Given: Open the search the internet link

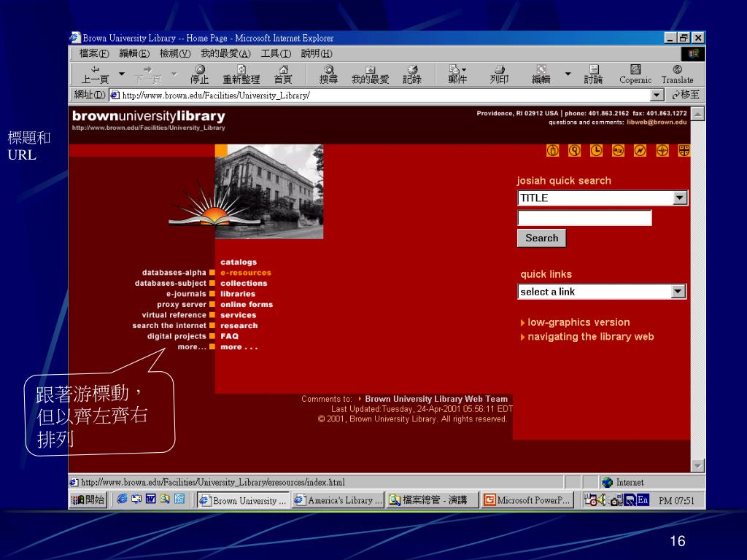Looking at the screenshot, I should (x=169, y=326).
